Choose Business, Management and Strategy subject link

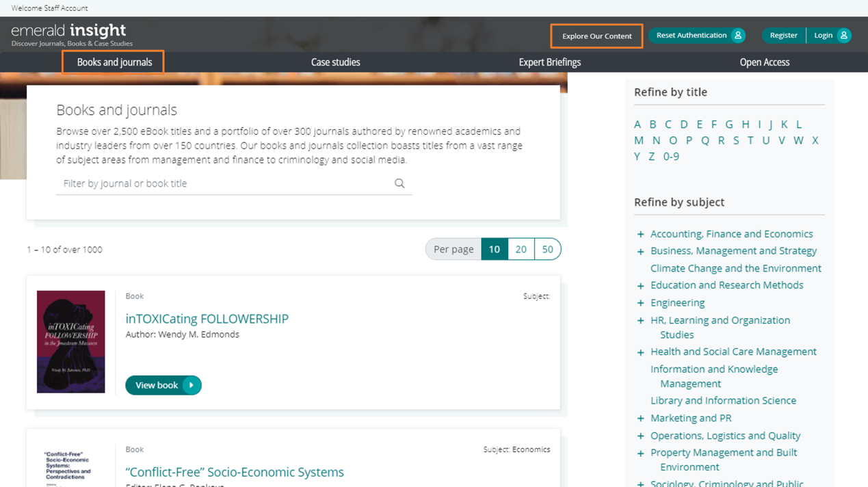click(734, 251)
